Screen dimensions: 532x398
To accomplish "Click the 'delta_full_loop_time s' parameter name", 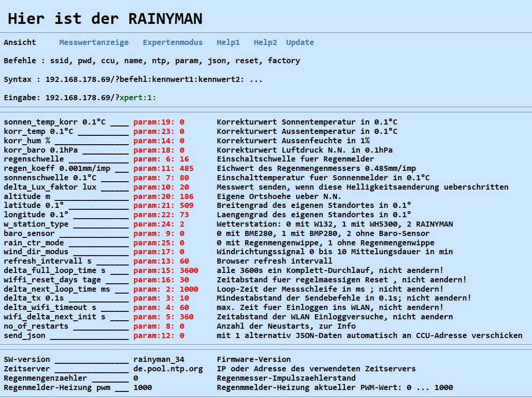I will click(x=55, y=270).
